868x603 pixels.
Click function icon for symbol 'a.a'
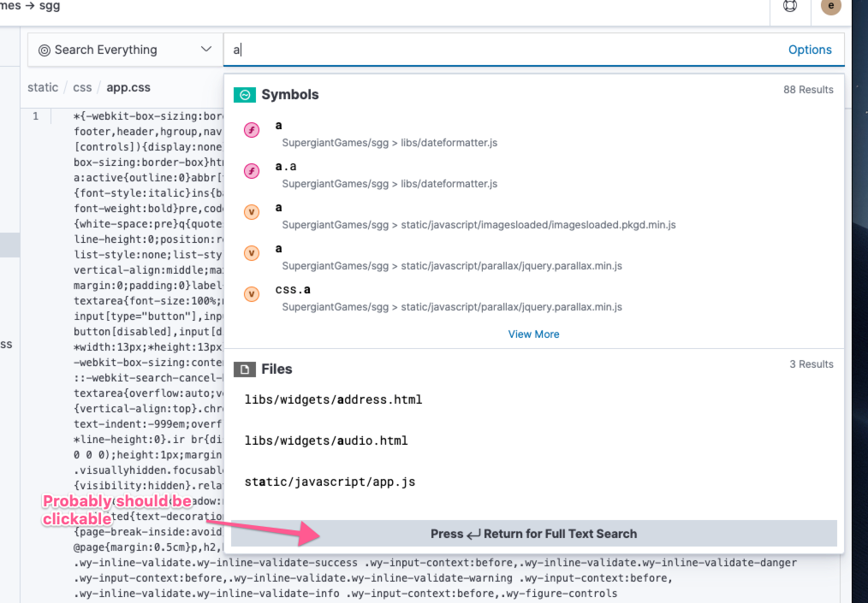pos(252,171)
